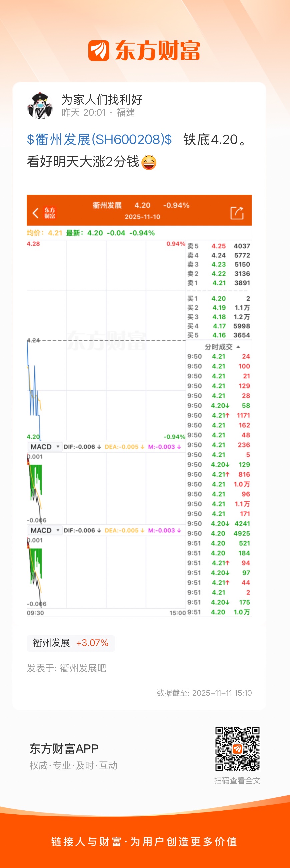Select the 买1 4.20 order row
This screenshot has width=290, height=868.
point(219,299)
